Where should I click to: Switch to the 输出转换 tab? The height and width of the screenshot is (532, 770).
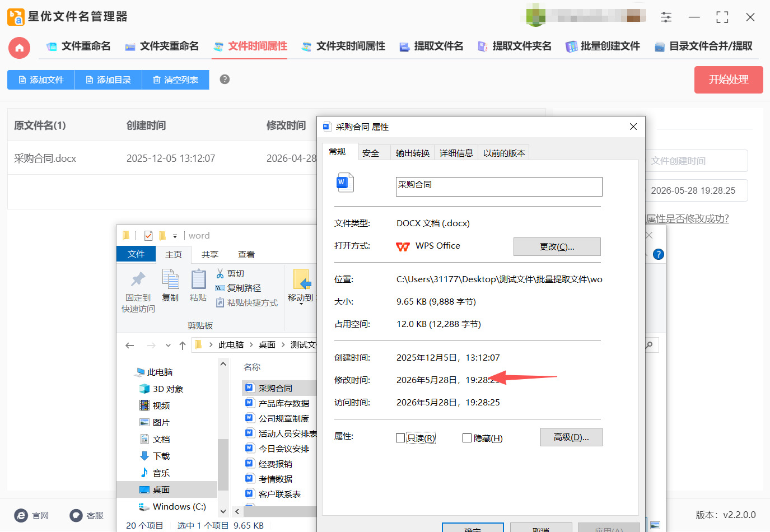point(413,153)
